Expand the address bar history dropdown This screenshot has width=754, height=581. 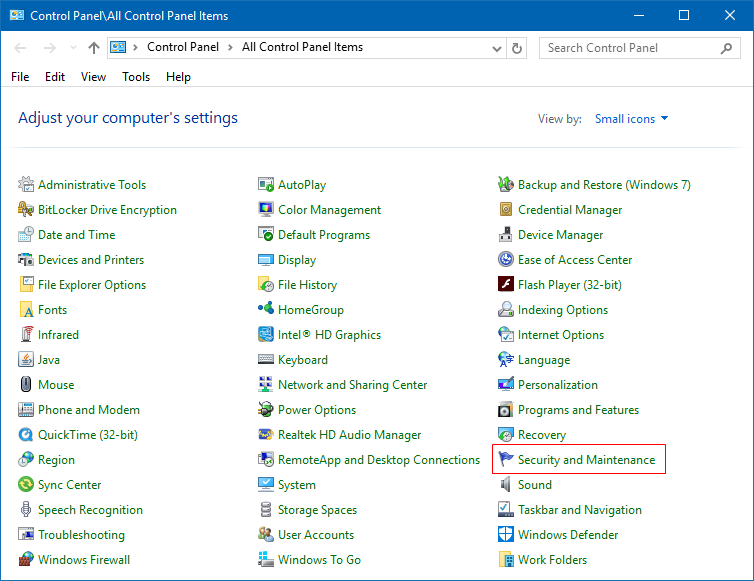tap(497, 48)
